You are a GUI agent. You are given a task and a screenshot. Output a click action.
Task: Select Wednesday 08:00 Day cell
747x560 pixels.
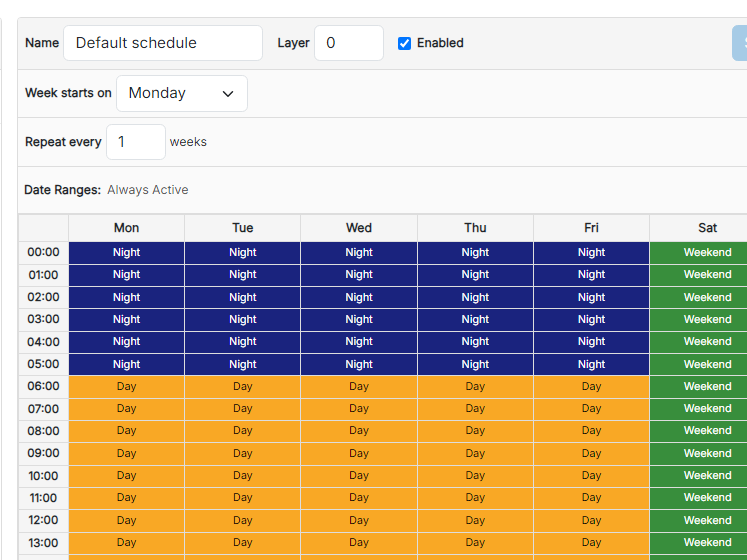(359, 431)
